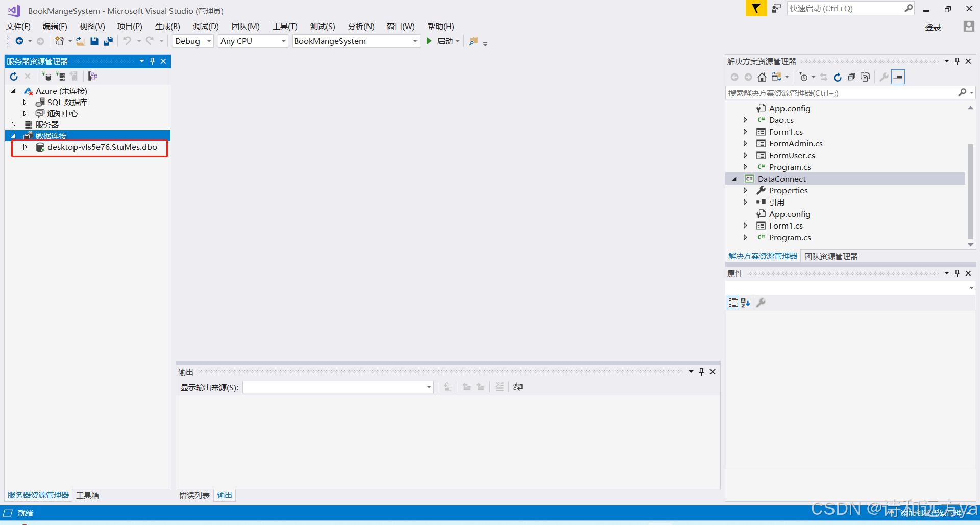Screen dimensions: 980x525
Task: Pin the Server Explorer panel
Action: point(152,61)
